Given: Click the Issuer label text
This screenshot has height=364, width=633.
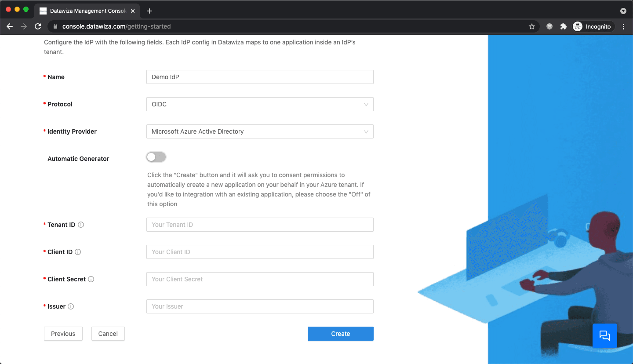Looking at the screenshot, I should (56, 306).
